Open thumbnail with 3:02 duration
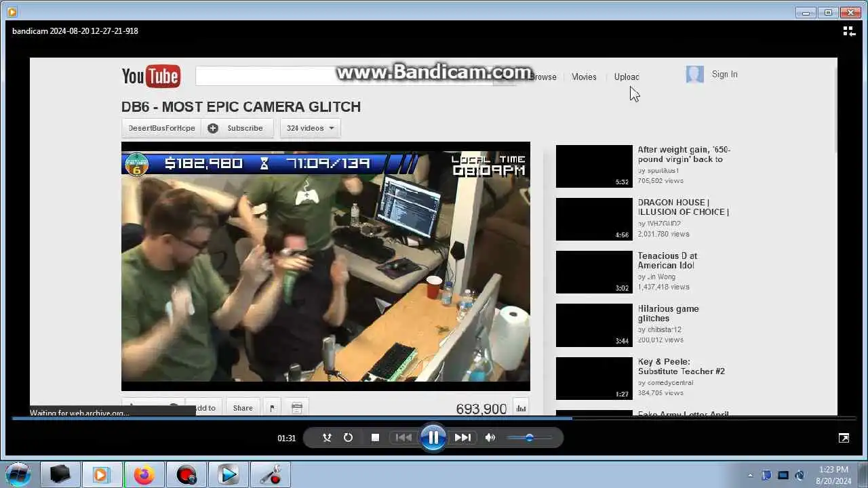The width and height of the screenshot is (868, 488). (x=594, y=272)
